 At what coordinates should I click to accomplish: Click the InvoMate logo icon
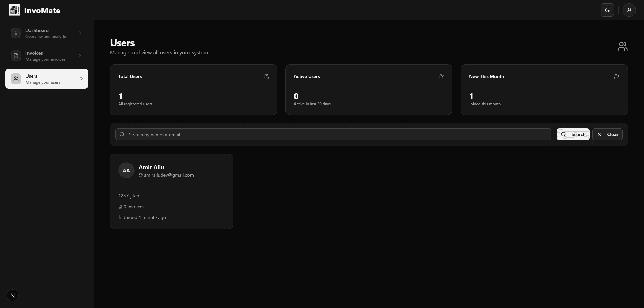click(14, 10)
